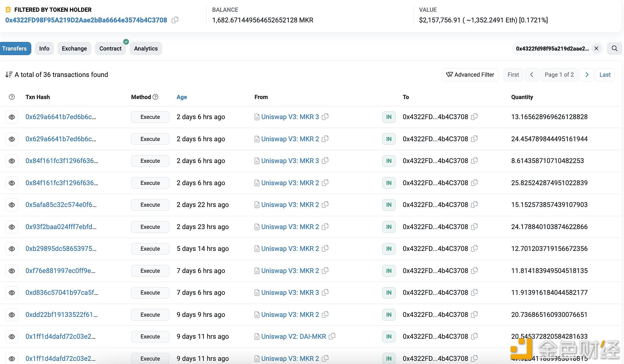Click copy icon on destination address 0x4322FD

click(476, 117)
